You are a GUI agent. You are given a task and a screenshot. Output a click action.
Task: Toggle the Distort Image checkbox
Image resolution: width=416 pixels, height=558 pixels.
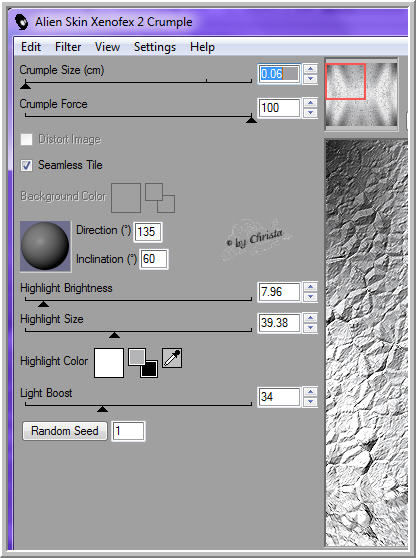(x=26, y=139)
